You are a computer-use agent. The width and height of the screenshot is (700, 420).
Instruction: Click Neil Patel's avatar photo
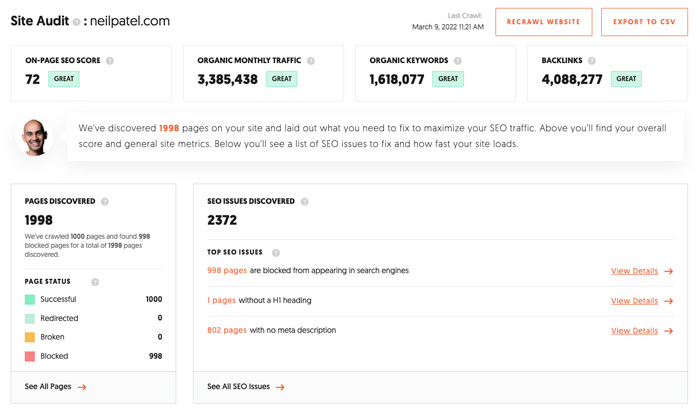coord(35,137)
